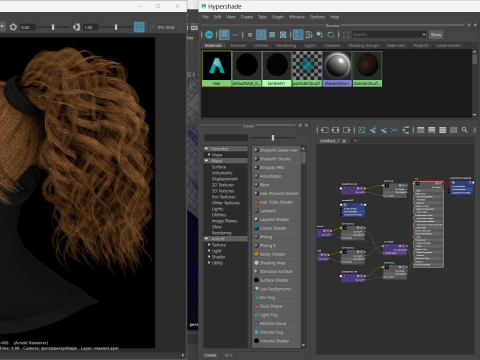Create a Hair Physical Shader node
The width and height of the screenshot is (480, 360).
276,193
